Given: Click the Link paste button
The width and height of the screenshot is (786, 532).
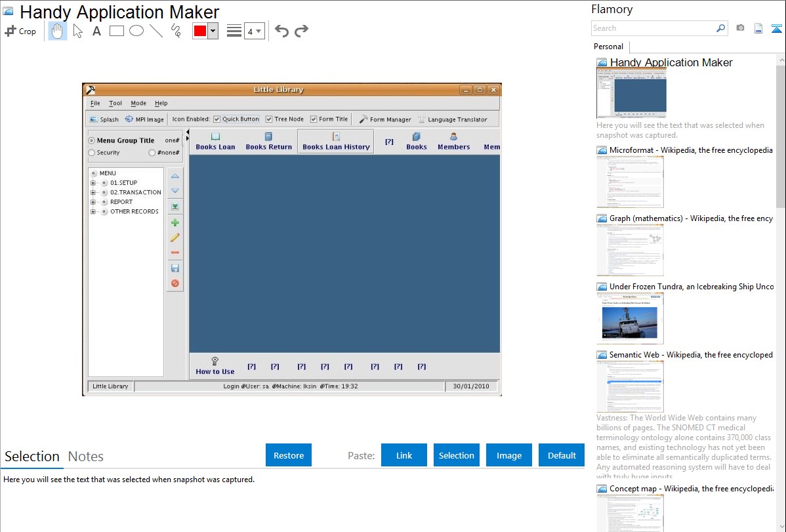Looking at the screenshot, I should [404, 455].
